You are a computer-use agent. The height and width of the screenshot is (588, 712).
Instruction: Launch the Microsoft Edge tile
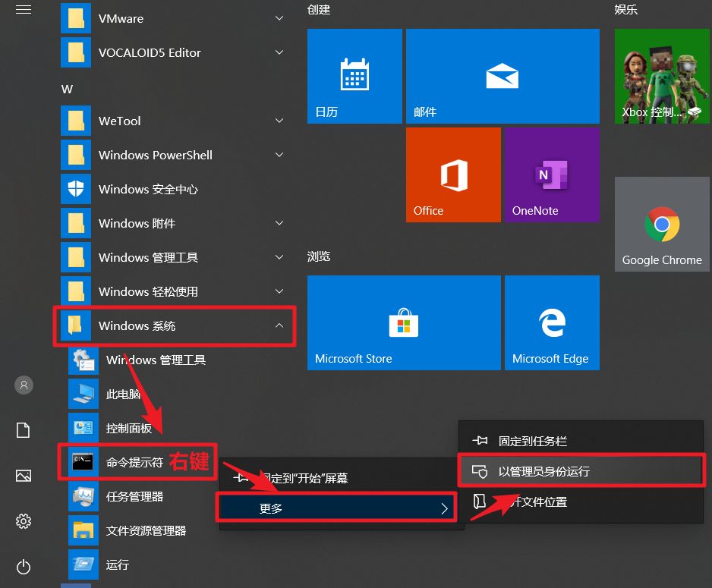(x=552, y=322)
